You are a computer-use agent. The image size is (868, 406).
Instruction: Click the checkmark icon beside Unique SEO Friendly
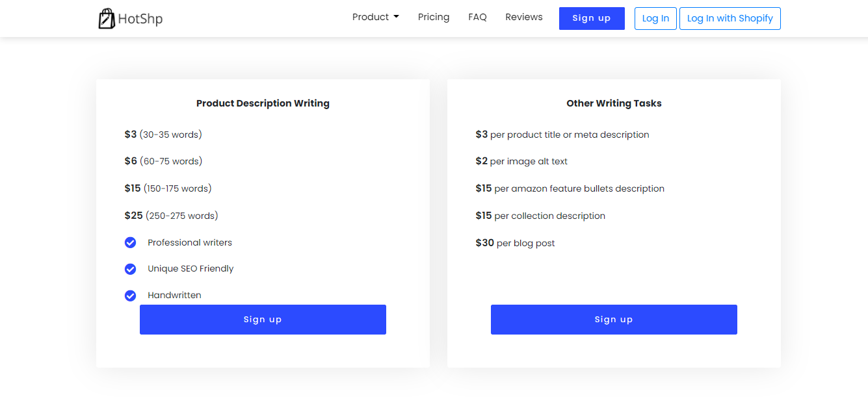130,269
